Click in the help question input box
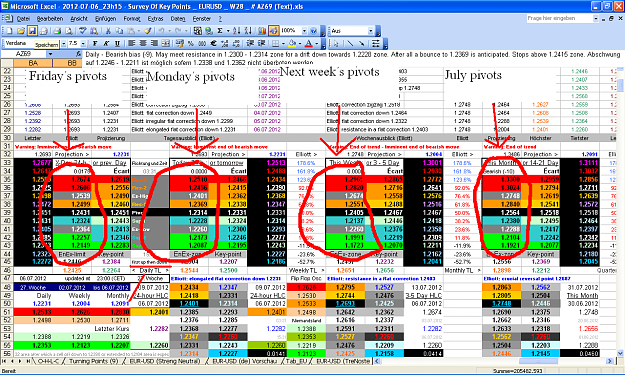This screenshot has width=625, height=375. 560,18
